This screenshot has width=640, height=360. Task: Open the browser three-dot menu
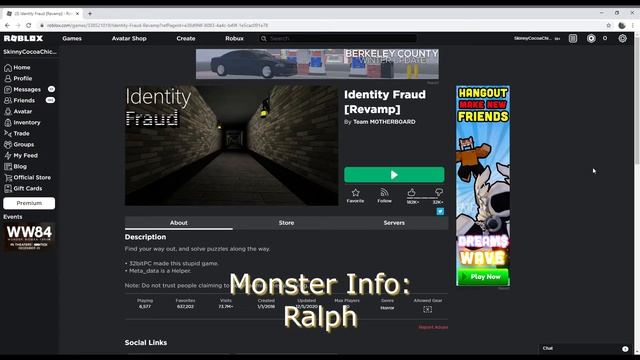click(x=633, y=25)
